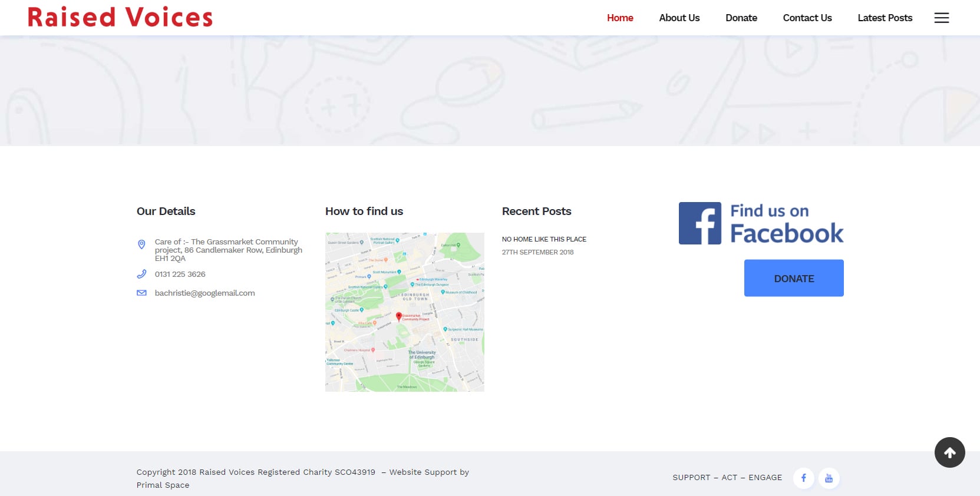
Task: Click the Raised Voices logo
Action: [120, 17]
